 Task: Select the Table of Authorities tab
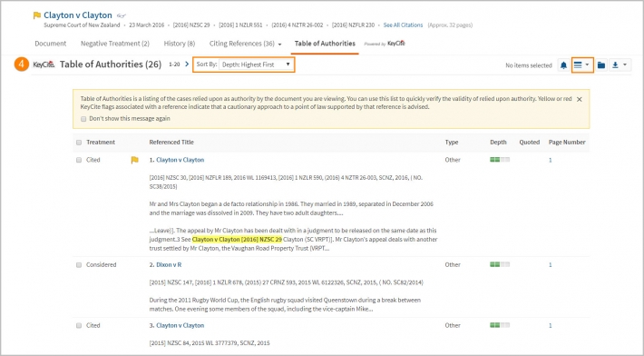point(325,44)
